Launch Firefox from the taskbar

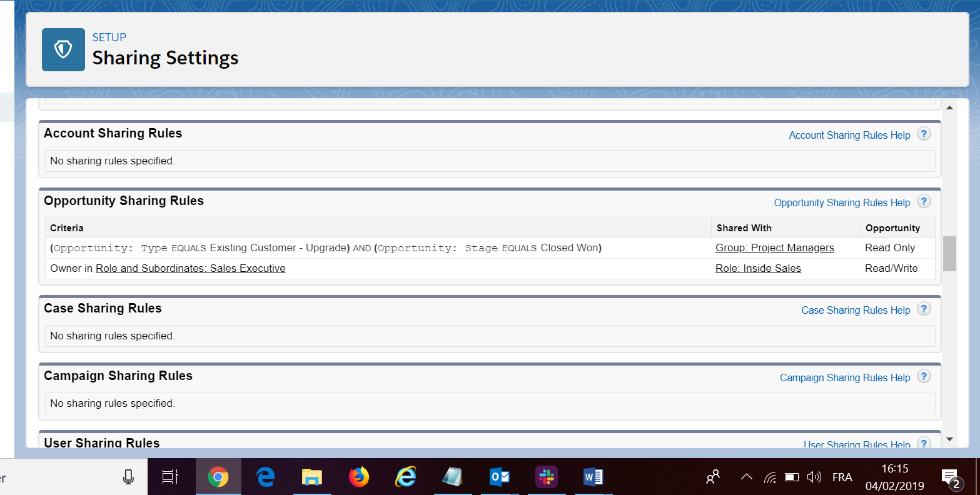click(x=359, y=477)
